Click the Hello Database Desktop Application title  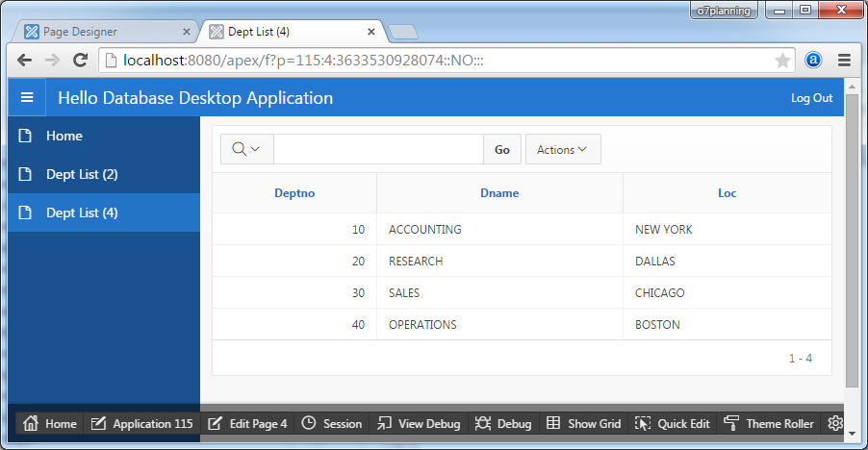coord(195,98)
